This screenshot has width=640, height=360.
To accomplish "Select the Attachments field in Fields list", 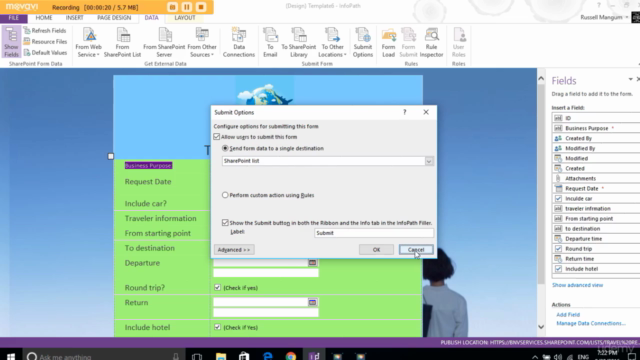I will coord(596,178).
